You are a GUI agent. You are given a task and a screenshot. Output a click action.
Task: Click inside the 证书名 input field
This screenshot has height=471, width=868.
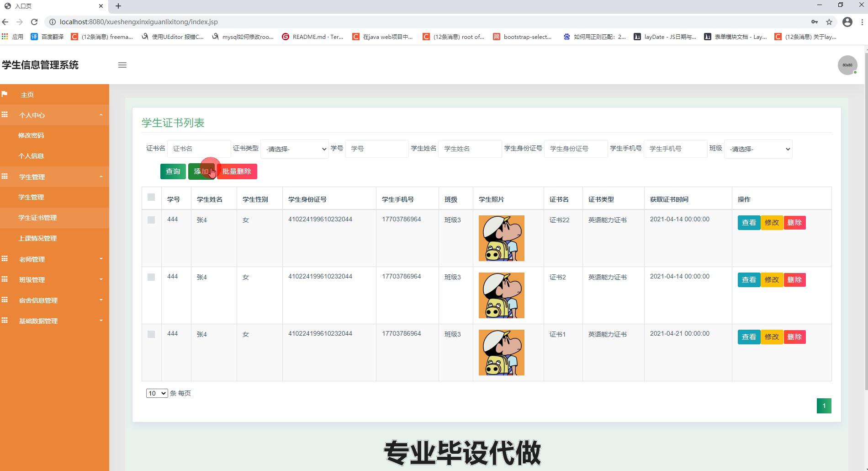click(x=199, y=149)
